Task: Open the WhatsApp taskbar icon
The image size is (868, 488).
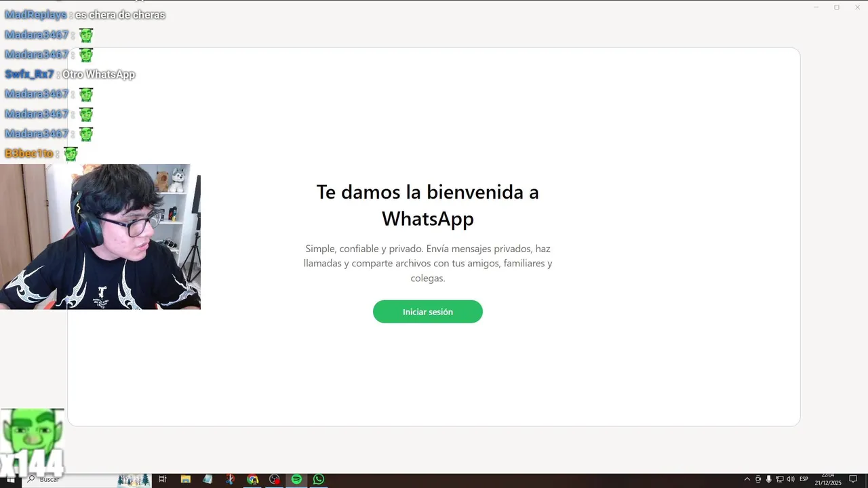Action: pyautogui.click(x=318, y=479)
